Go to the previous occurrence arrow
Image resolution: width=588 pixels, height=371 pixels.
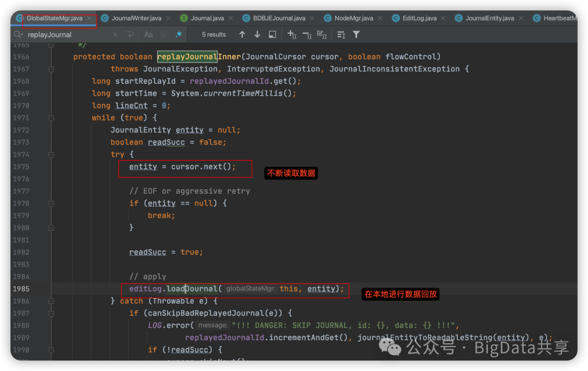[242, 34]
